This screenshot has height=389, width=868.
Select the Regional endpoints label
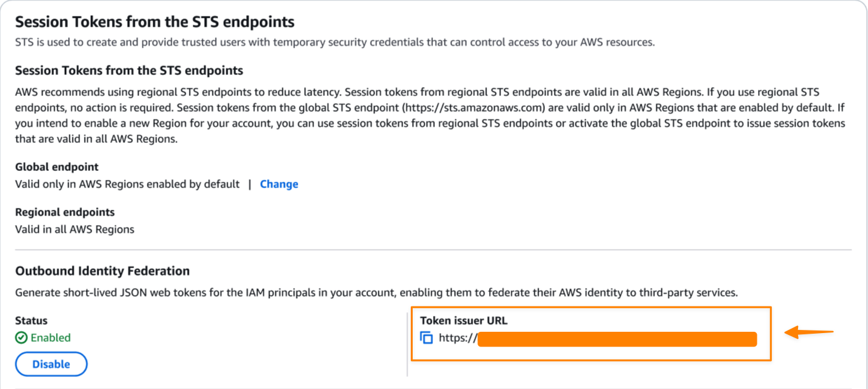pyautogui.click(x=65, y=212)
